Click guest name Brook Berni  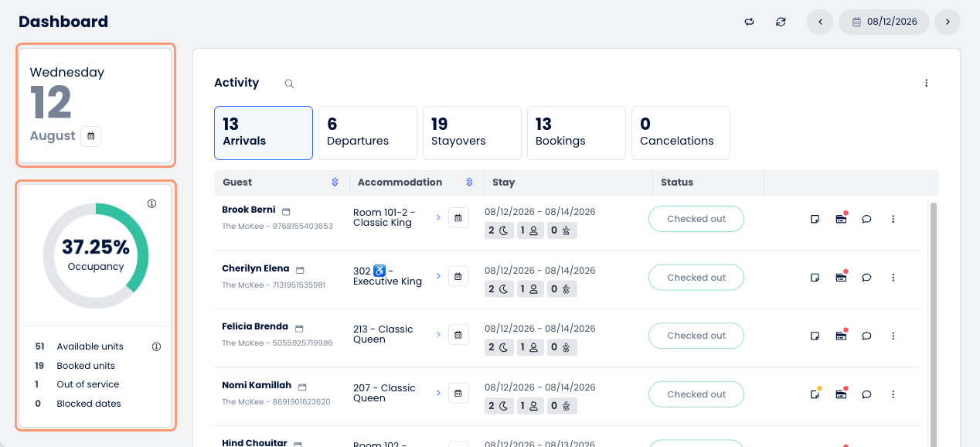click(248, 210)
